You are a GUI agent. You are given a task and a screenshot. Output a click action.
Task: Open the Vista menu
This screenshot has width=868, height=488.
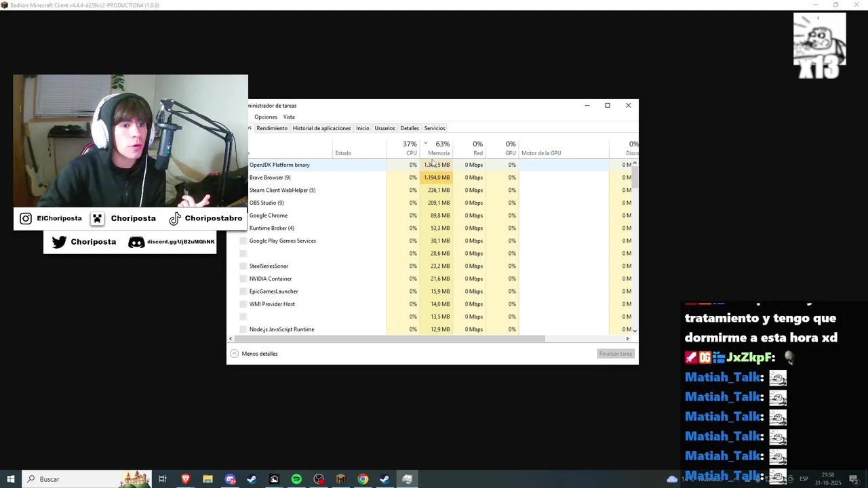tap(289, 117)
